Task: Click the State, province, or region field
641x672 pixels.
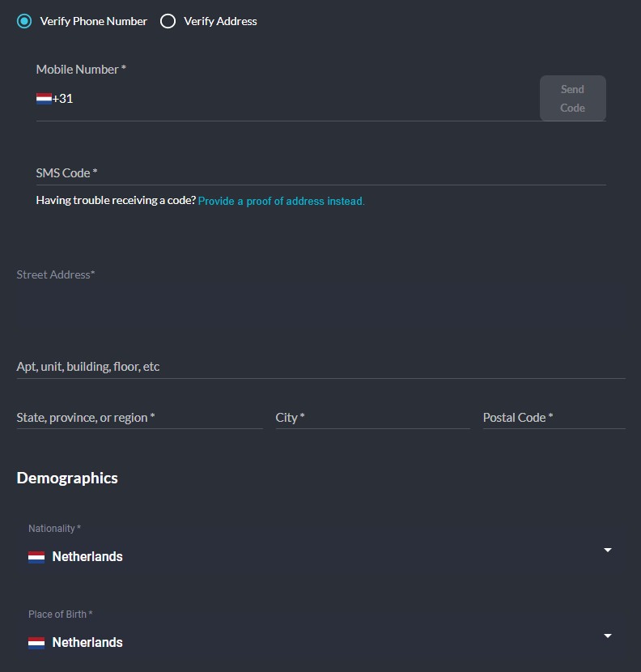Action: (140, 418)
